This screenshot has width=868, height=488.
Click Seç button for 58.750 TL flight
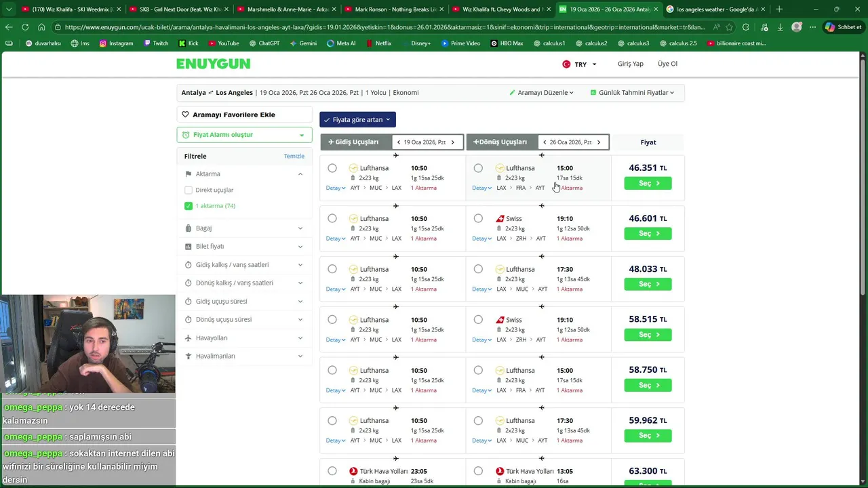(x=648, y=385)
